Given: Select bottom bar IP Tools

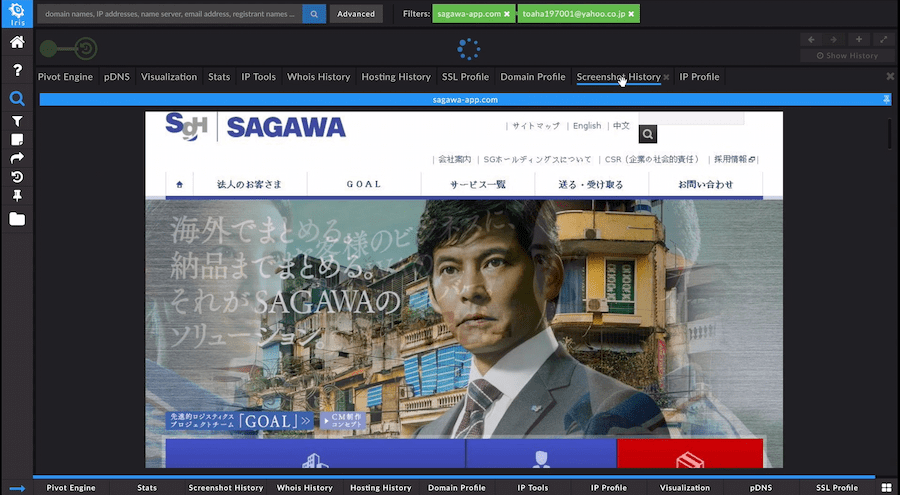Looking at the screenshot, I should coord(533,488).
